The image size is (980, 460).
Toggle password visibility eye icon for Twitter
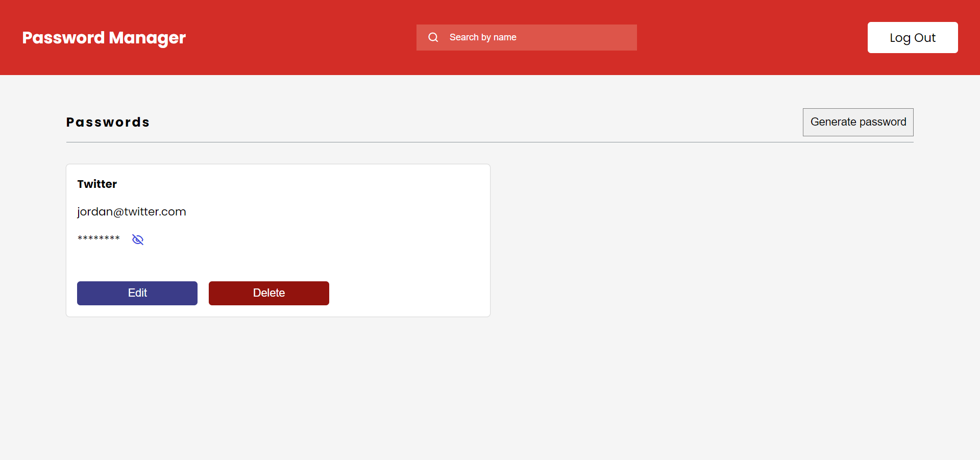pyautogui.click(x=138, y=239)
